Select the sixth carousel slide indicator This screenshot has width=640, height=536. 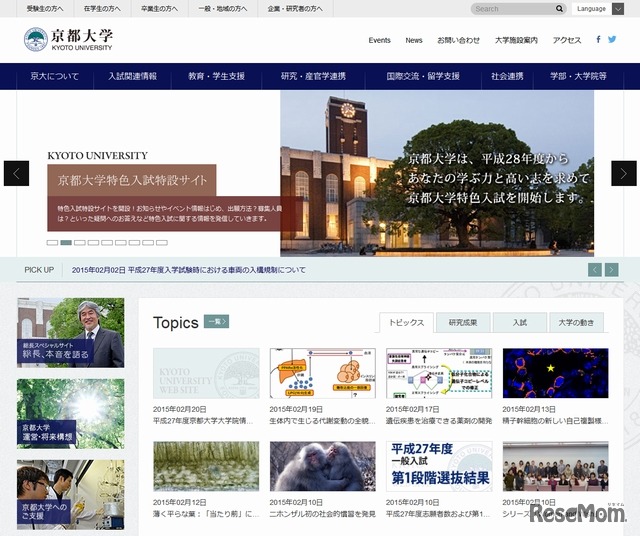(121, 242)
